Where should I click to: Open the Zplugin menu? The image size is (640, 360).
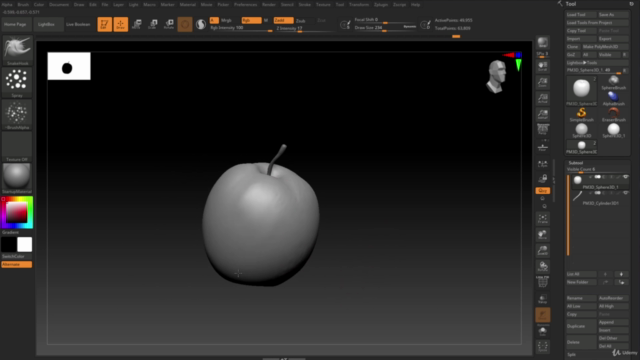381,4
